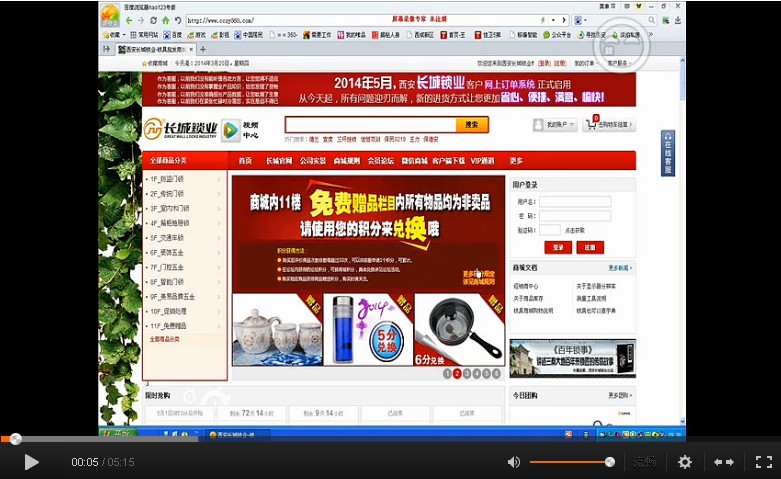
Task: Select the 首页 tab in red navigation
Action: pos(245,160)
